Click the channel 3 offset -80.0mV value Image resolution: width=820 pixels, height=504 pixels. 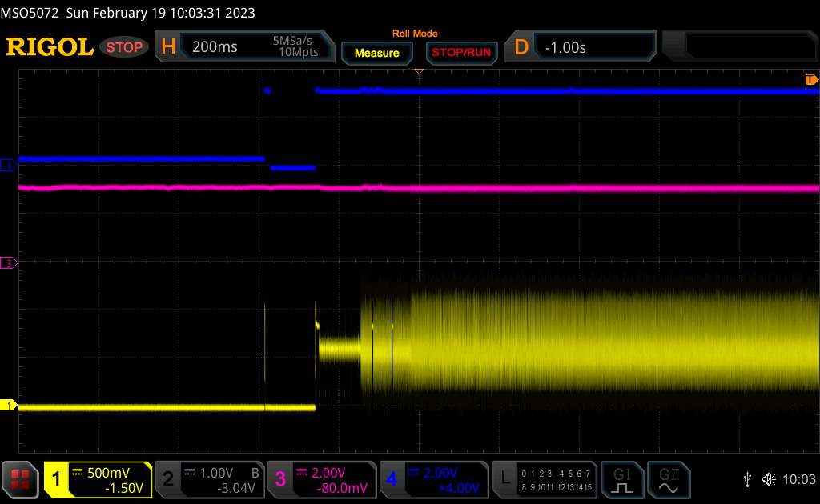pos(343,488)
